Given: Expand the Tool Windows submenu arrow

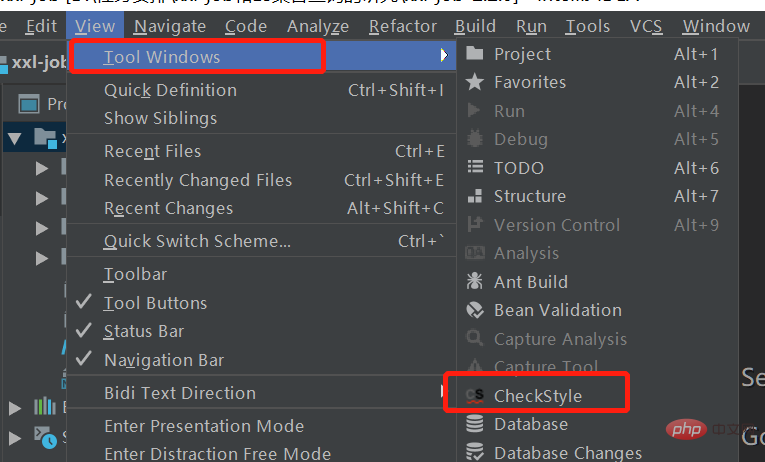Looking at the screenshot, I should 443,55.
